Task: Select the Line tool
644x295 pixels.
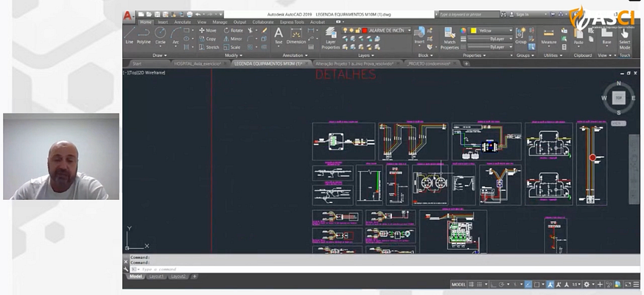Action: pyautogui.click(x=130, y=35)
